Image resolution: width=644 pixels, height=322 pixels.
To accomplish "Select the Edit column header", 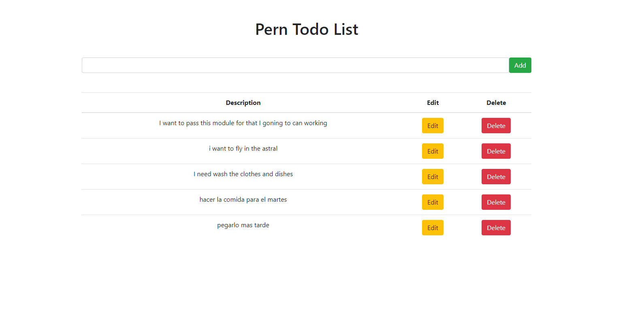I will click(433, 103).
